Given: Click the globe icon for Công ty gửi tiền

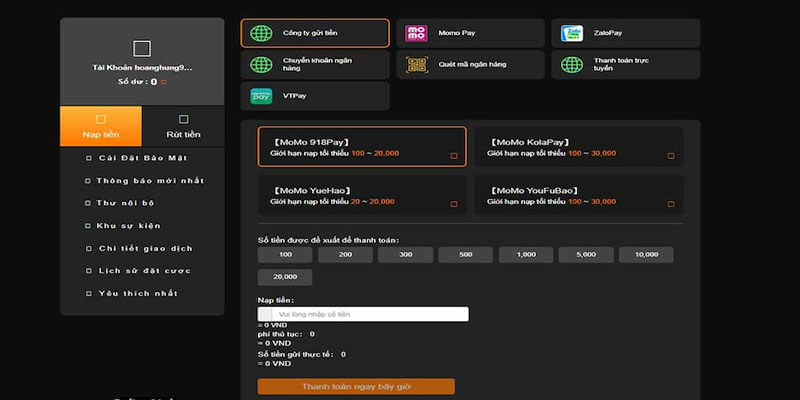Looking at the screenshot, I should click(262, 33).
